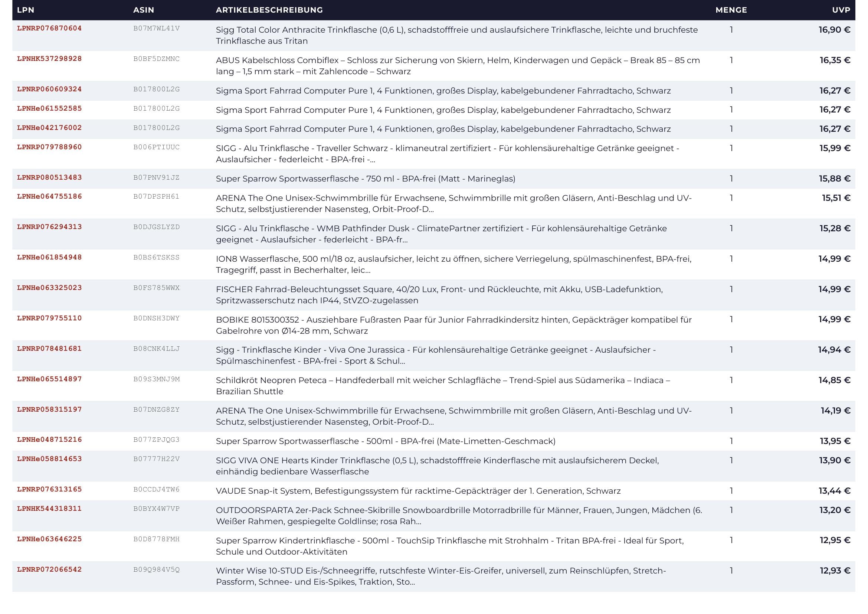Click the price 16,35 €

pyautogui.click(x=835, y=60)
